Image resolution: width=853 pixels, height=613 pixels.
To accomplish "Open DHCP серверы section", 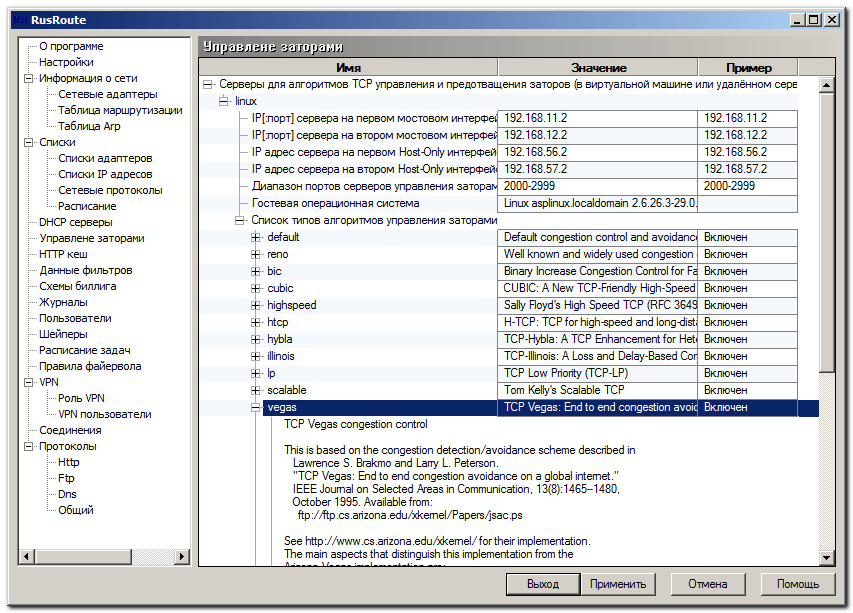I will pos(76,222).
